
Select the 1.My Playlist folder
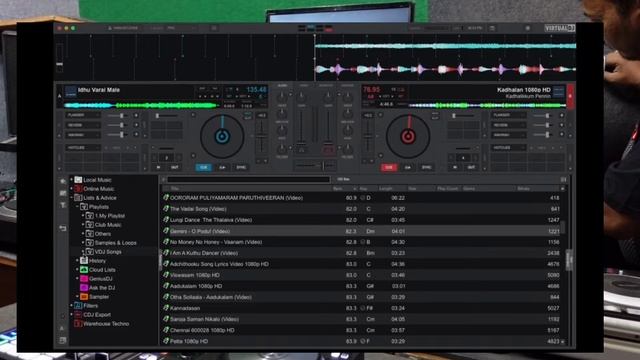(110, 216)
